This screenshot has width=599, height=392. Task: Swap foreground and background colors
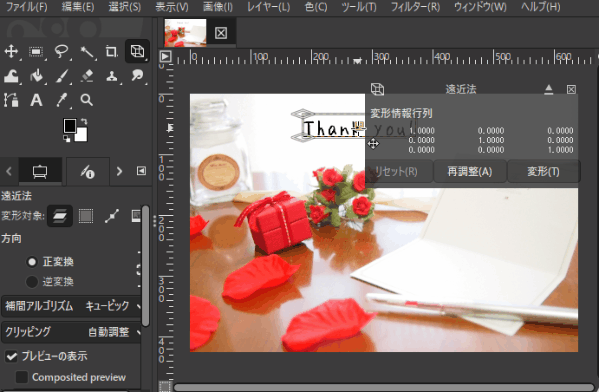84,122
